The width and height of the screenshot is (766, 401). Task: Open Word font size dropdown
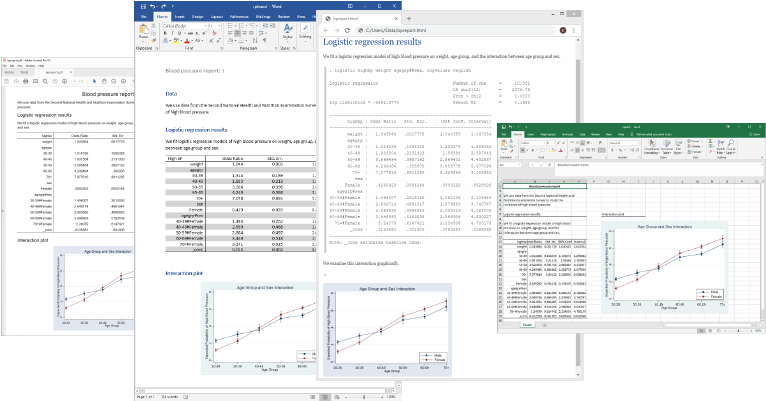pyautogui.click(x=219, y=25)
